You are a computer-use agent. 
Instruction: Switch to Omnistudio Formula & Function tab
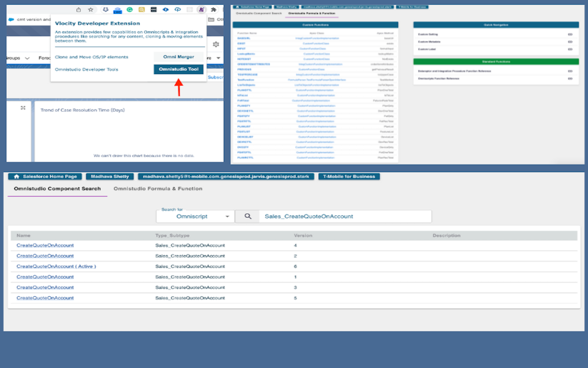click(158, 189)
